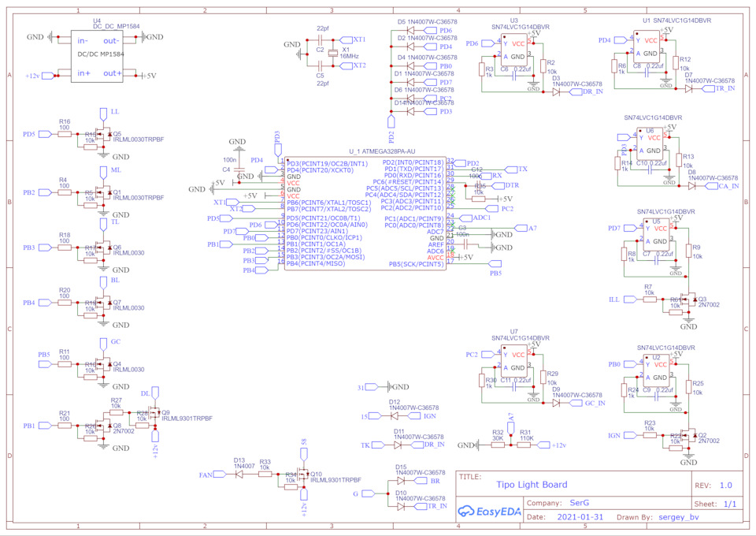Viewport: 756px width, 536px height.
Task: Click the "PC6(#RESET/PCINT14)" pin label
Action: [408, 182]
